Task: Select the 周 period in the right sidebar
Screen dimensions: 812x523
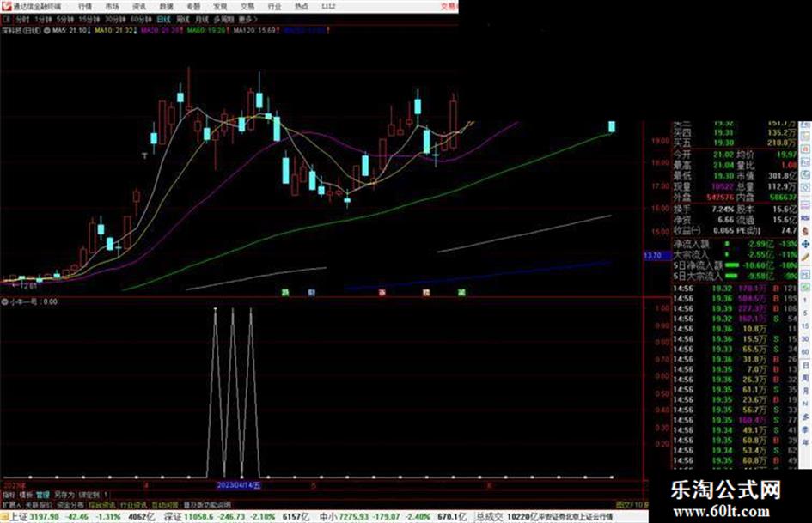Action: [x=805, y=378]
